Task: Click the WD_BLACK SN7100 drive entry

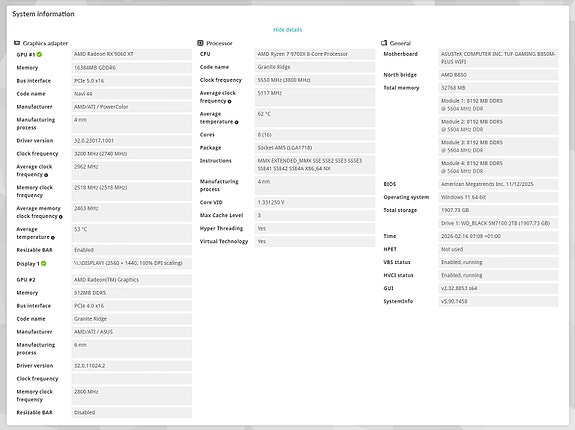Action: coord(498,223)
